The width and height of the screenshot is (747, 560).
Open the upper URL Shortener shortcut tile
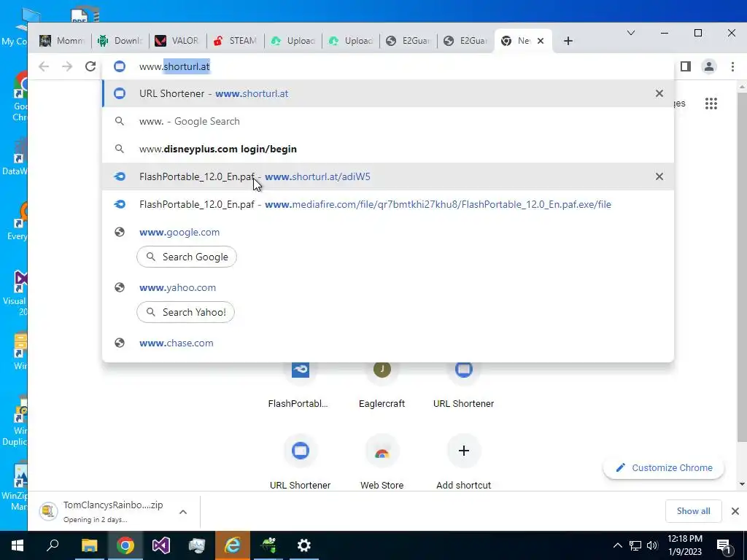pos(463,386)
